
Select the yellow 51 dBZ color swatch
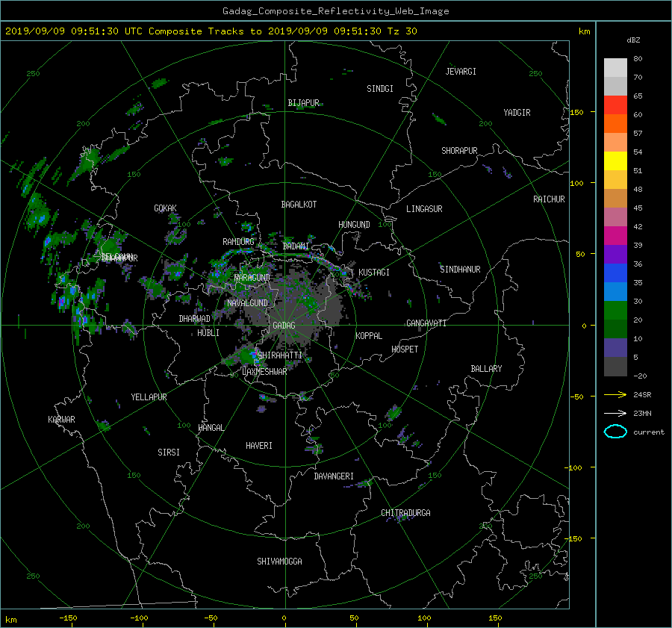pos(615,161)
